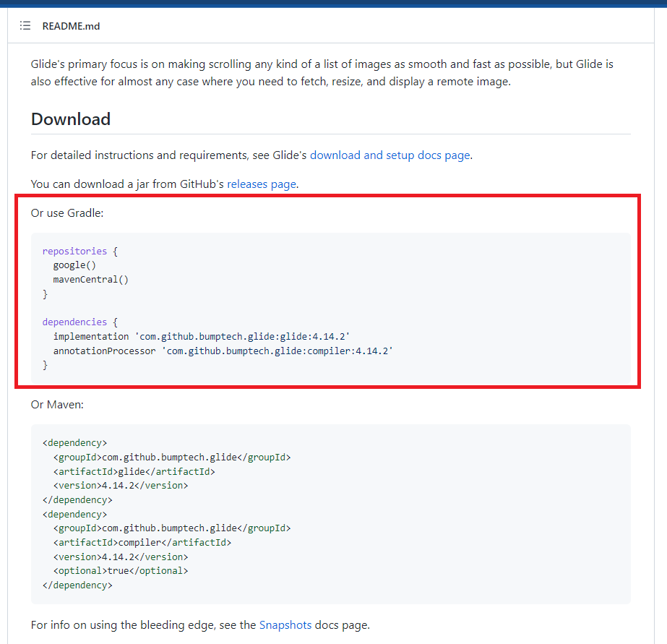Click the 'repositories {' code line

[80, 251]
